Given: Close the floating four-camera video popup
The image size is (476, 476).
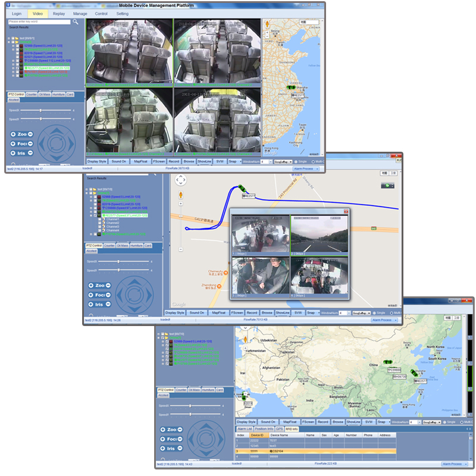Looking at the screenshot, I should click(x=346, y=211).
